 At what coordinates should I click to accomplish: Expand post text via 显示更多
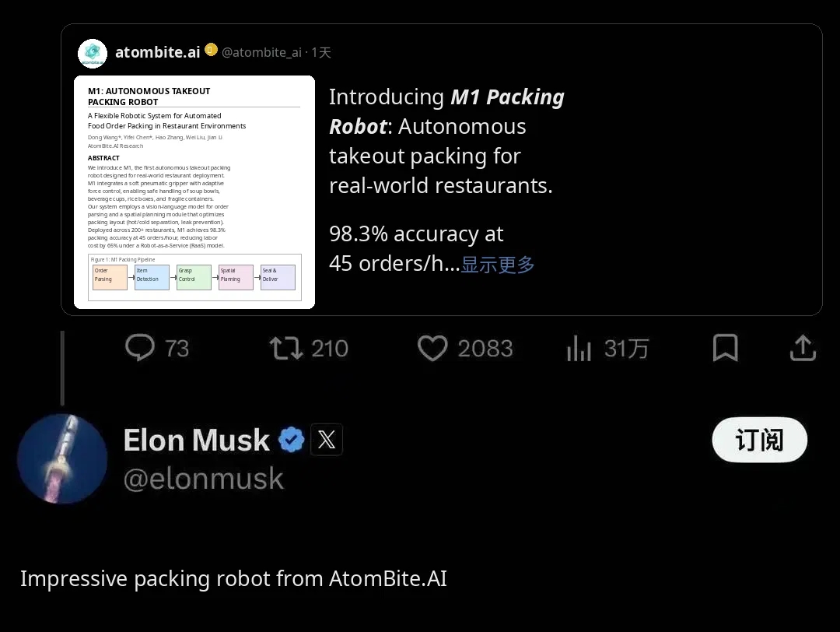[x=498, y=265]
